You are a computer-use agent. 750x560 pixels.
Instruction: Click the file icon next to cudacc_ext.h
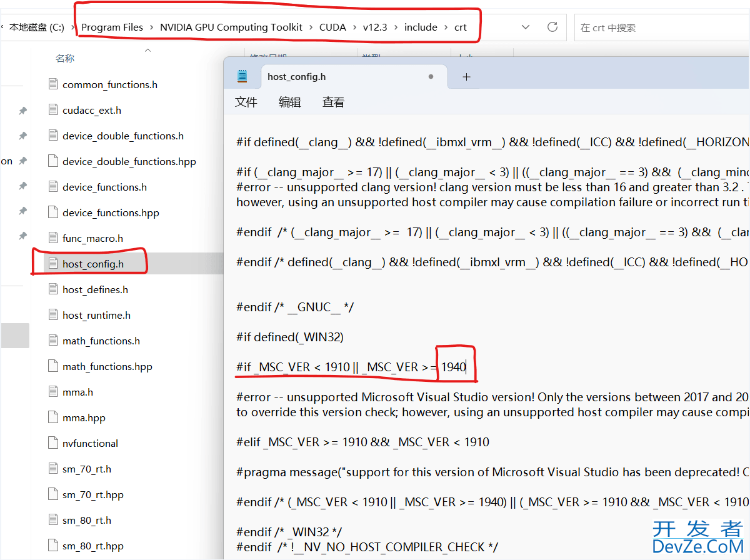coord(52,110)
